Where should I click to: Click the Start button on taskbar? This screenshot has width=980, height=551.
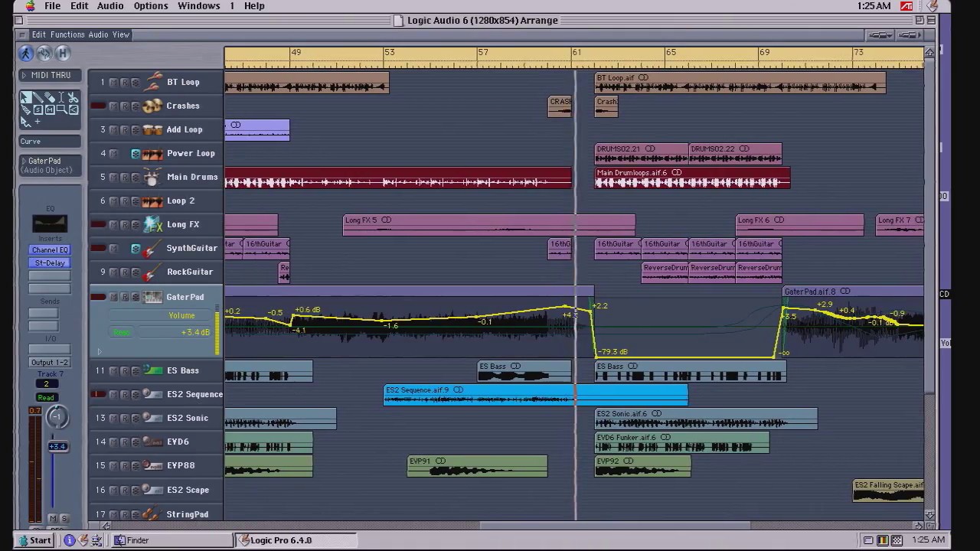(x=34, y=540)
